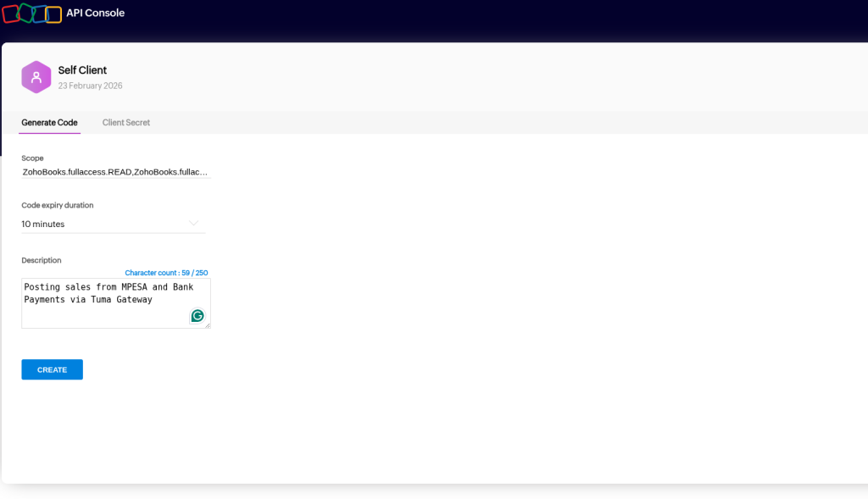Click the Self Client heading
Screen dimensions: 868x499
pyautogui.click(x=82, y=70)
